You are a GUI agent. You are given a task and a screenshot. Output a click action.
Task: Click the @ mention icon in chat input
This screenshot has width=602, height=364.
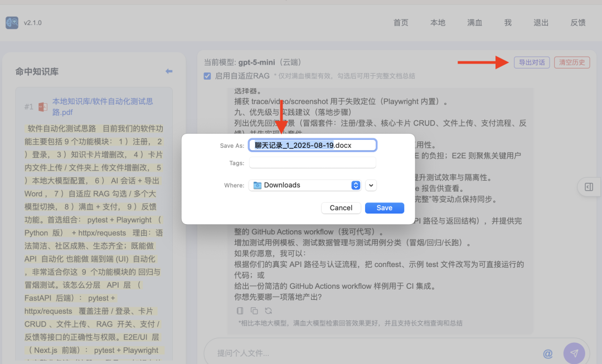click(x=548, y=353)
